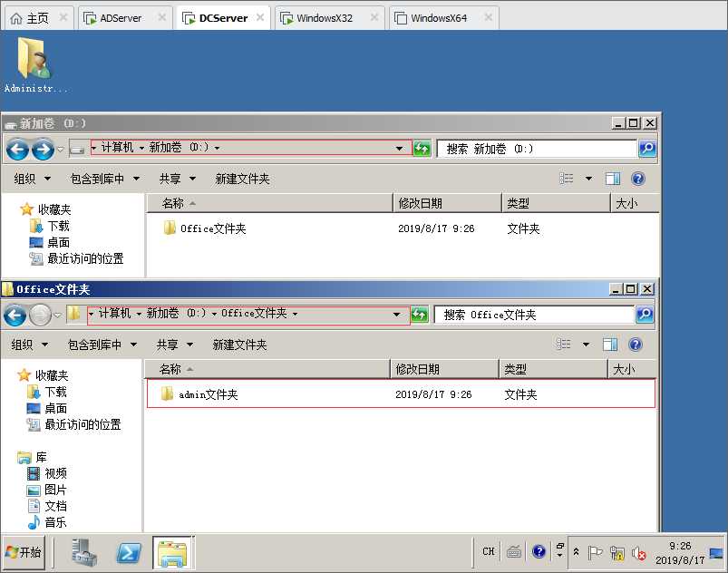Open 共享 menu in 新加卷 (D:) window
Viewport: 728px width, 573px height.
click(177, 179)
